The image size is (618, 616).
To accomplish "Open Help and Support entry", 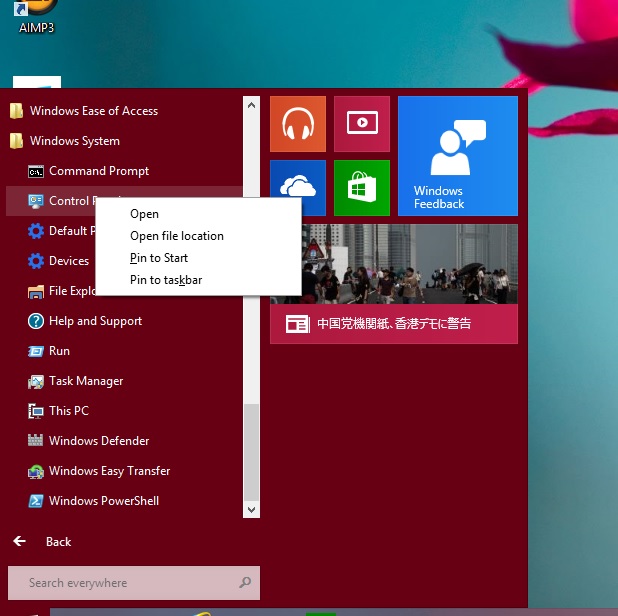I will click(124, 321).
